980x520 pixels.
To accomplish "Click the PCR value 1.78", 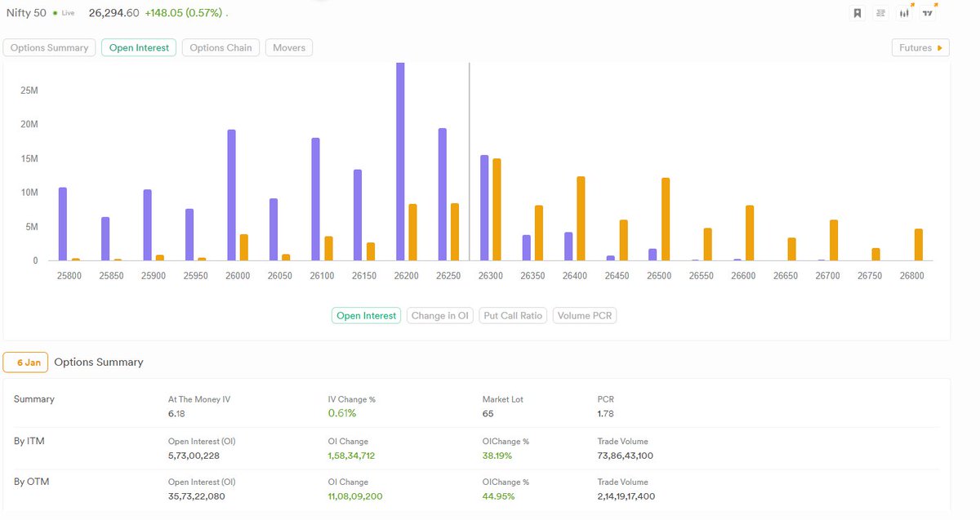I will point(606,415).
